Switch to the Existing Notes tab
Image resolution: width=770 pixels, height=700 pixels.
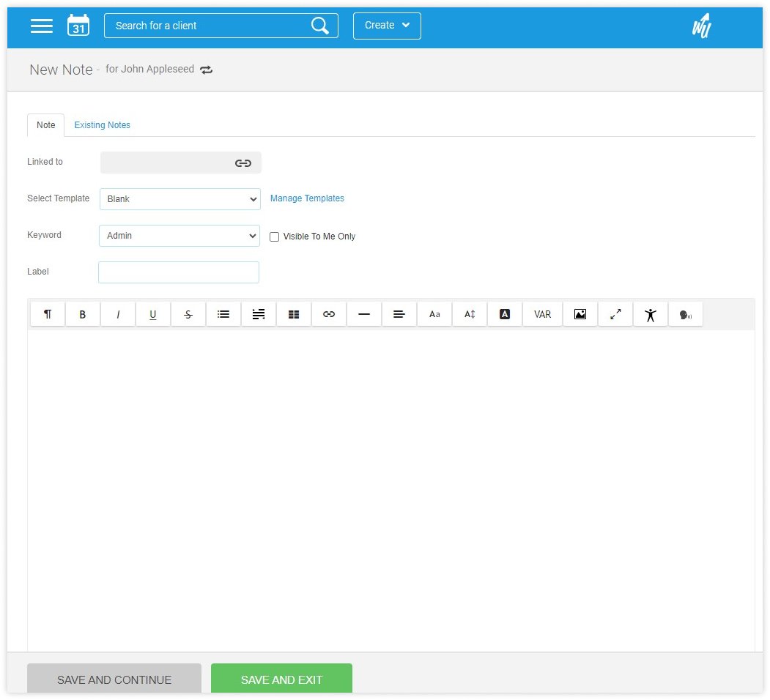coord(103,125)
